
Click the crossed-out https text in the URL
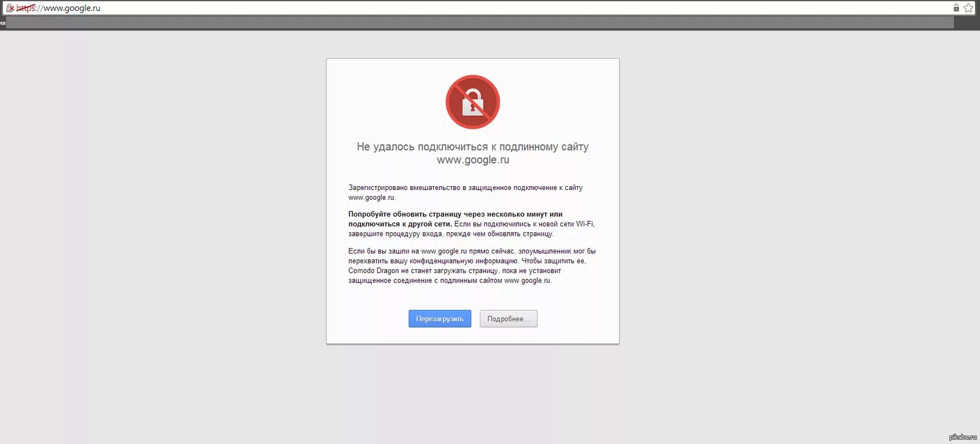[x=26, y=8]
